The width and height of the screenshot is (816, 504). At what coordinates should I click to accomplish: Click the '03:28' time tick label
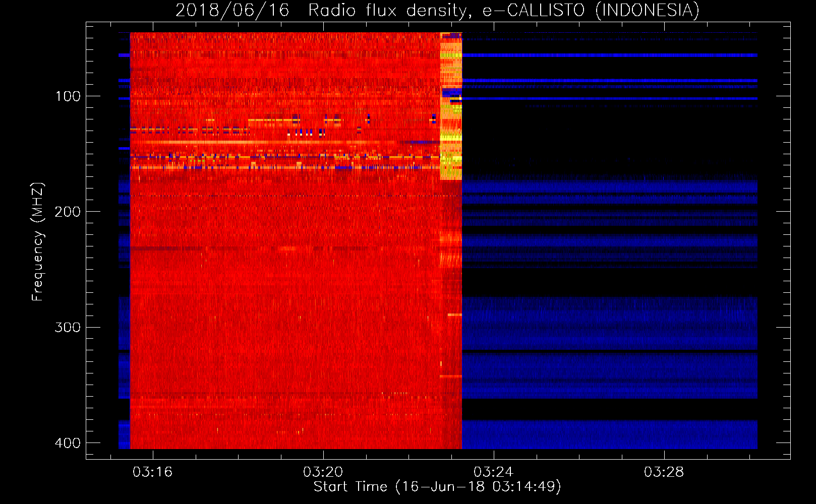[664, 472]
